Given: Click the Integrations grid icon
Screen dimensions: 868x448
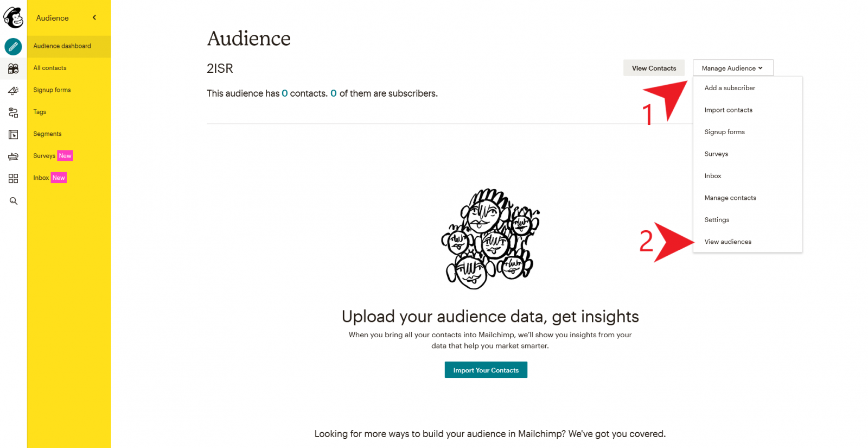Looking at the screenshot, I should point(13,179).
